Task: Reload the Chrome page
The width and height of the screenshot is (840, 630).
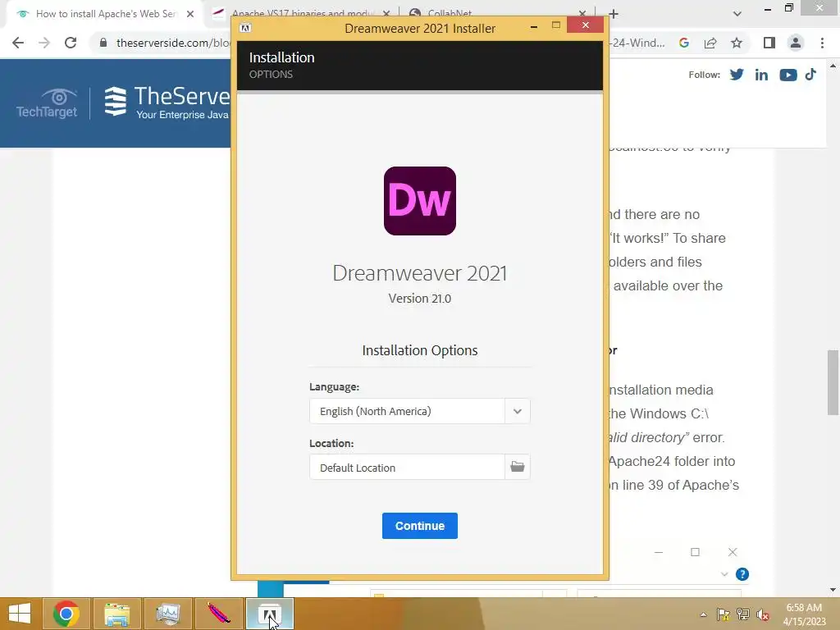Action: (x=71, y=43)
